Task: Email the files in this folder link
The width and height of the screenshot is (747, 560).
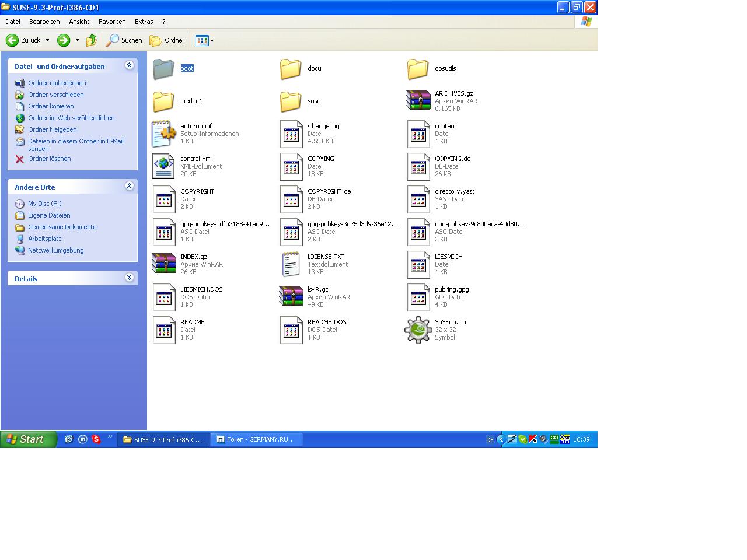Action: 76,145
